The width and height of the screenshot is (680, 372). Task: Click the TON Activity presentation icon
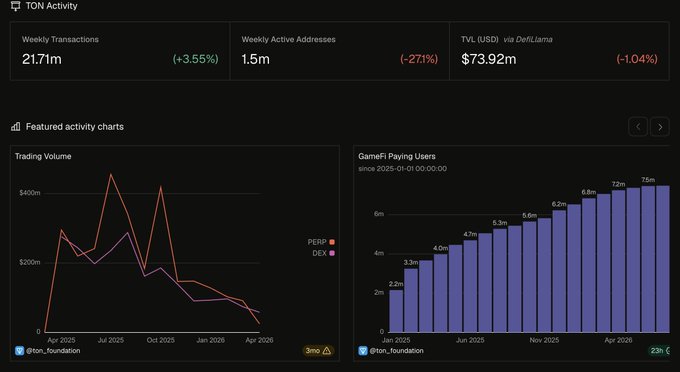(16, 6)
